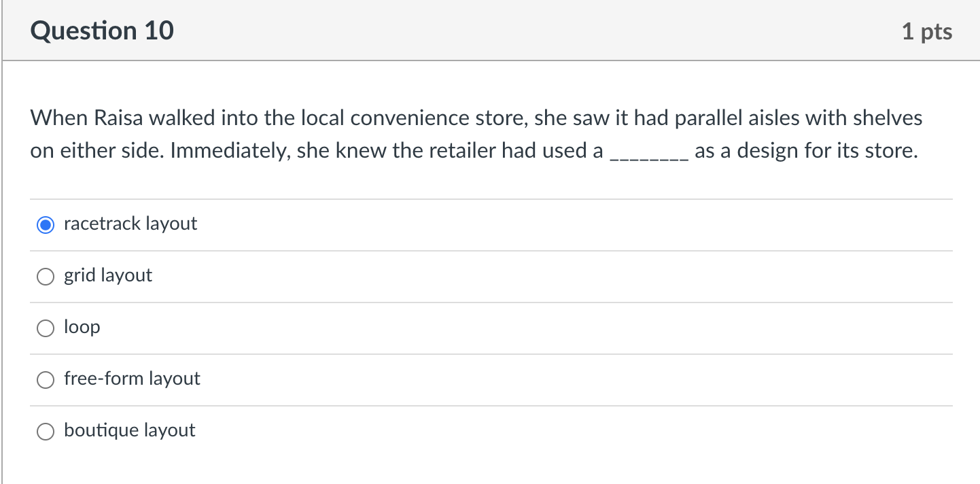Click the 'loop' answer text
The width and height of the screenshot is (980, 484).
tap(82, 326)
